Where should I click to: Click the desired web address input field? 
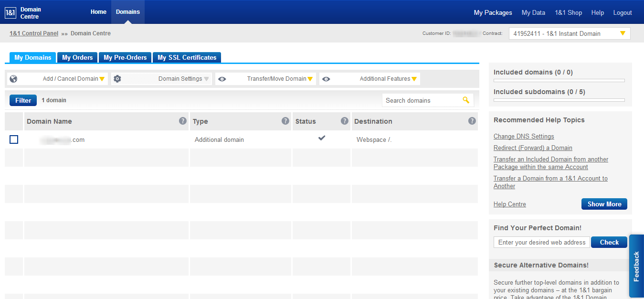[x=541, y=242]
